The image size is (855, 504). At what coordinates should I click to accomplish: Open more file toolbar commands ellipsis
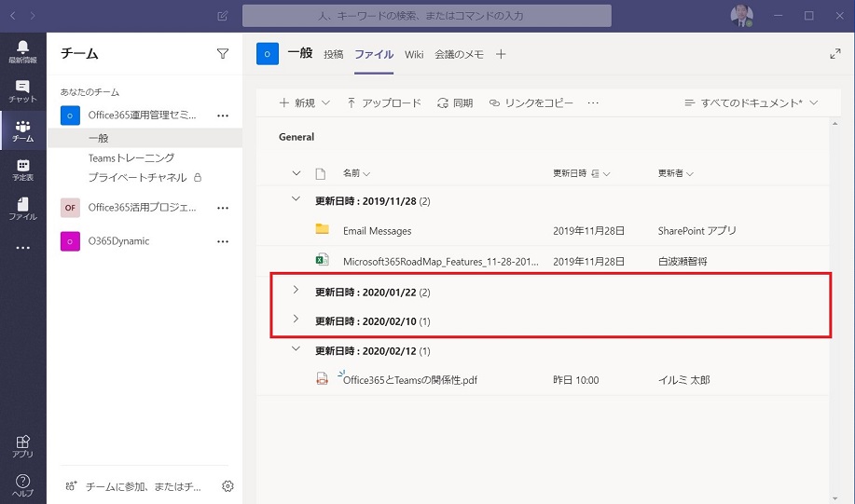[x=593, y=103]
